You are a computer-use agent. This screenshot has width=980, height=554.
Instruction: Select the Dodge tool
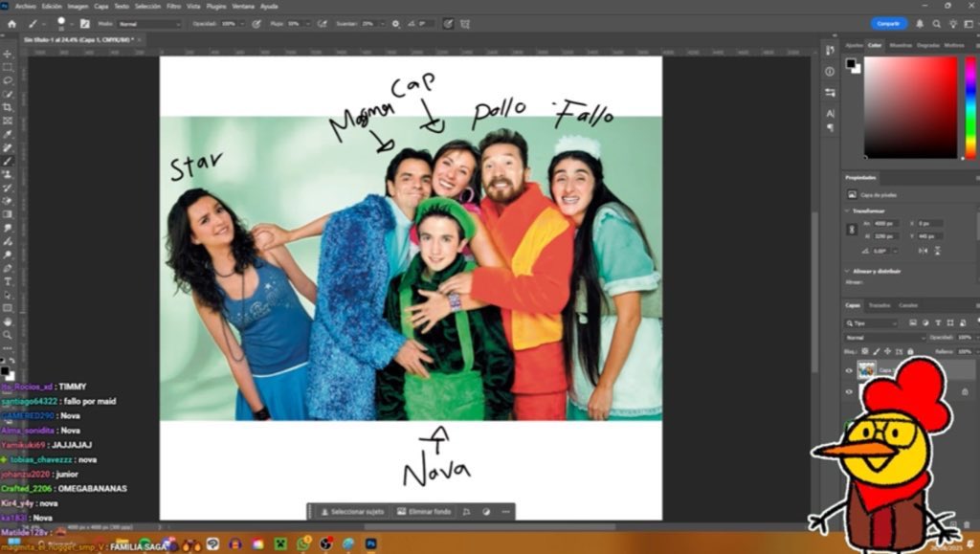click(8, 255)
